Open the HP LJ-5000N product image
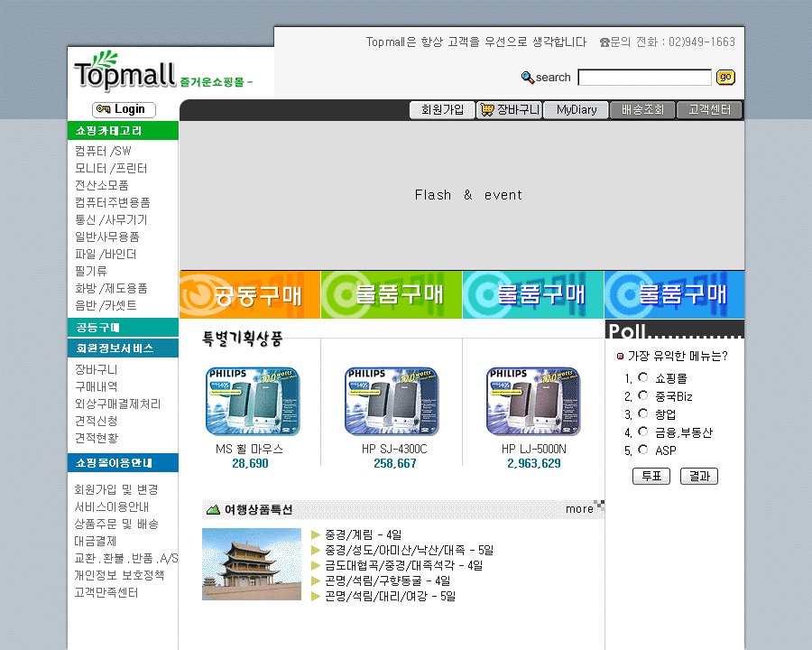This screenshot has height=650, width=812. tap(533, 402)
